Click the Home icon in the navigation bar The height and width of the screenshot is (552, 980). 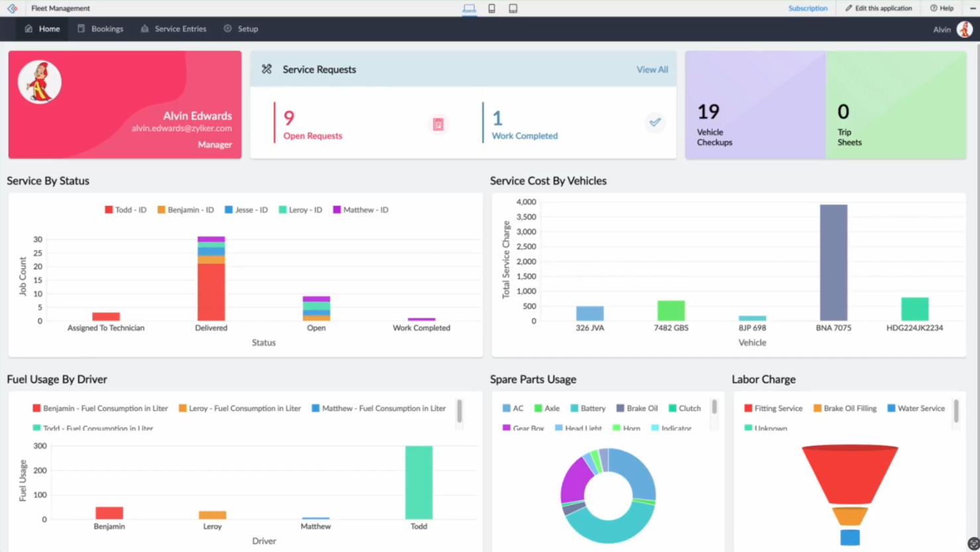(x=28, y=28)
